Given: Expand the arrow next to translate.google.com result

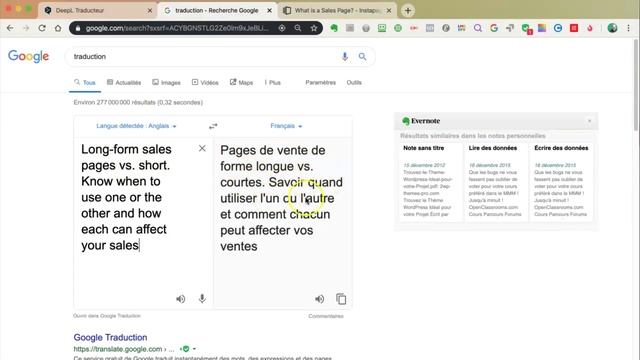Looking at the screenshot, I should [x=194, y=349].
